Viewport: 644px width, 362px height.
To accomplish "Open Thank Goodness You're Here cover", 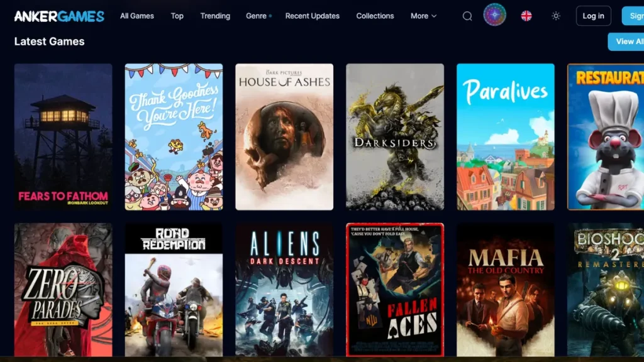I will (x=174, y=136).
